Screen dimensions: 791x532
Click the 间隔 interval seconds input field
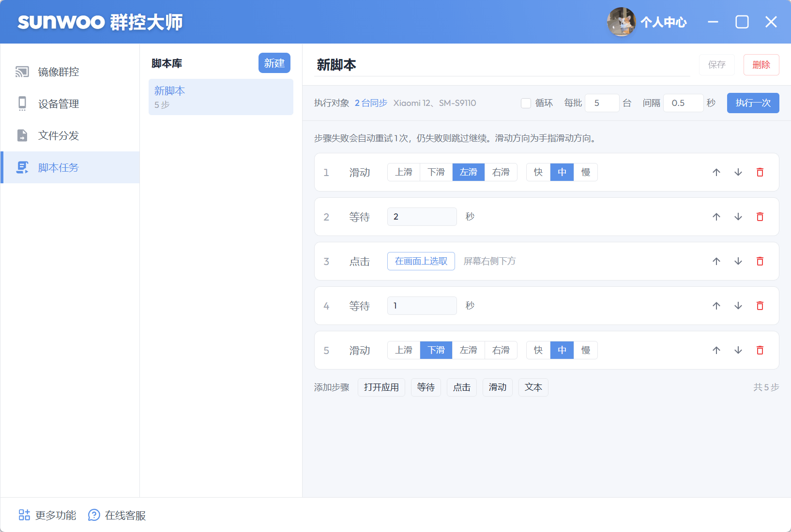coord(684,103)
